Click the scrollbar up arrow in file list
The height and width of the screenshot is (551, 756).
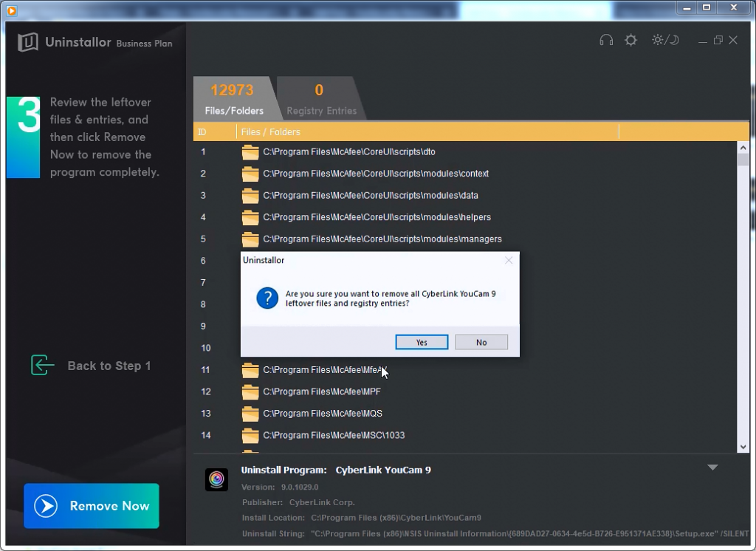coord(743,148)
